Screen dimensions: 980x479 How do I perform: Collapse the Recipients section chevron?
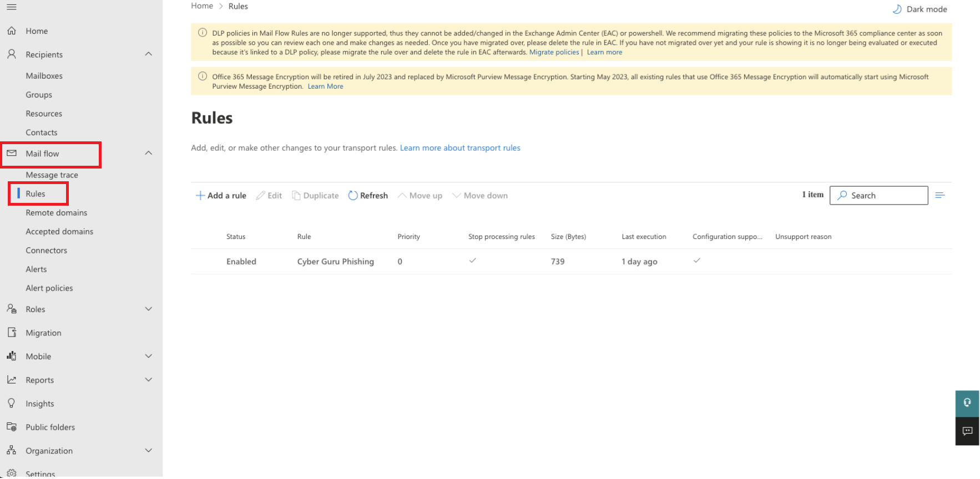pos(148,54)
